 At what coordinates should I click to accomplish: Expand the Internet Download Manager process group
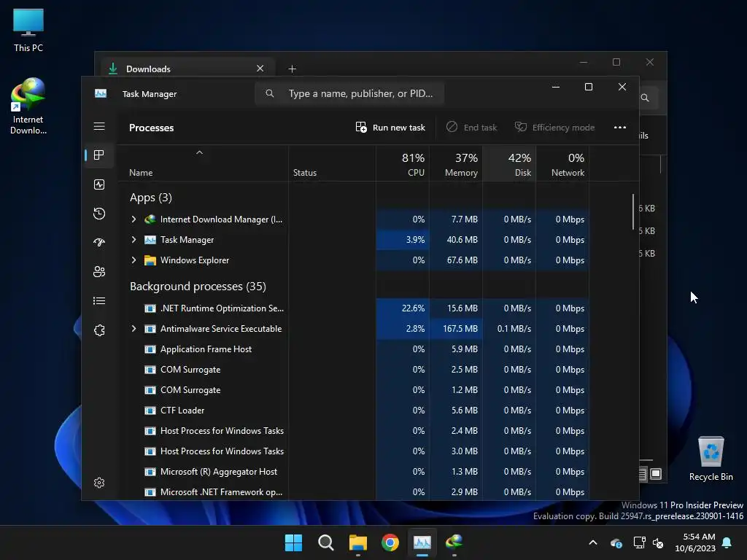point(134,219)
